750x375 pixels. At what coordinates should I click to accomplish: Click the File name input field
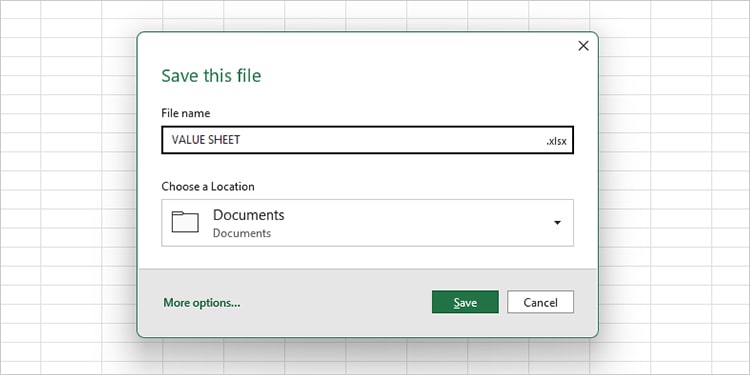click(367, 140)
